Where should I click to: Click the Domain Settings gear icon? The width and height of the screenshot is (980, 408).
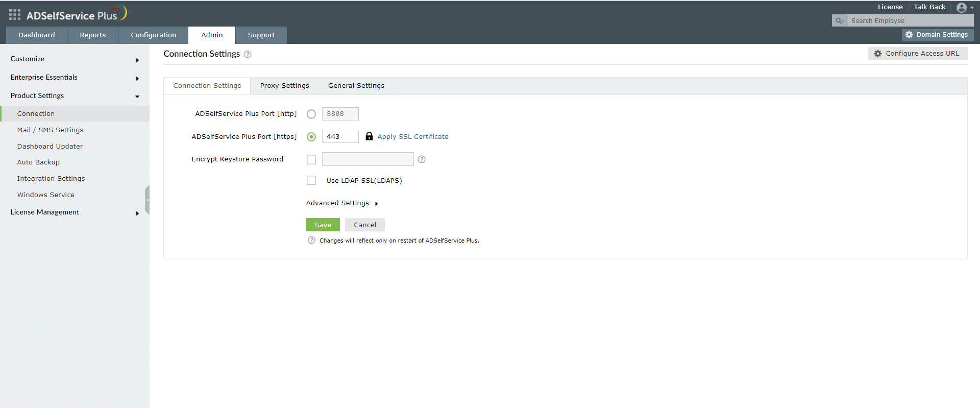pos(909,35)
